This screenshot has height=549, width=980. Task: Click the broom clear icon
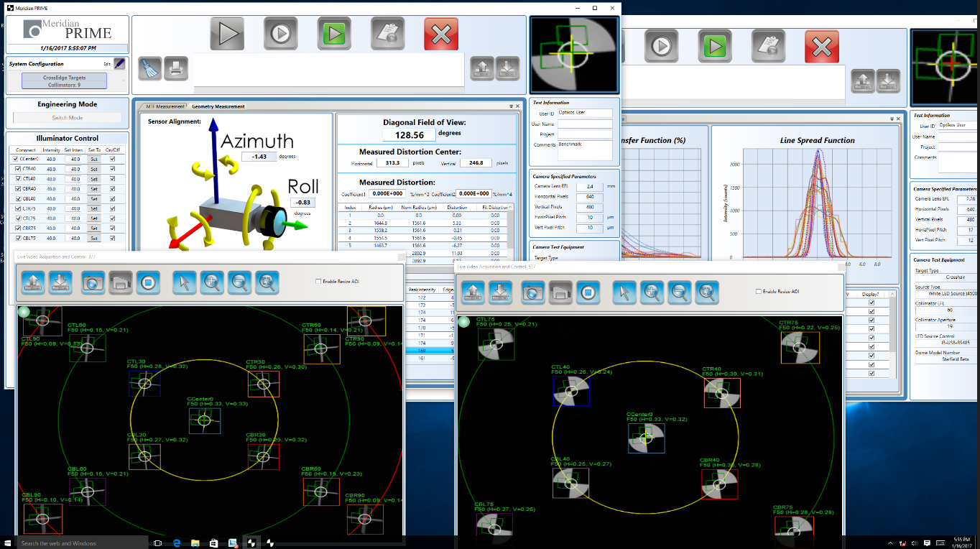point(150,68)
